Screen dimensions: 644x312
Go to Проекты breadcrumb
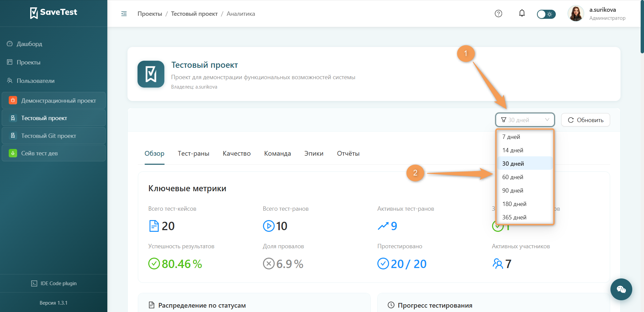pos(150,14)
